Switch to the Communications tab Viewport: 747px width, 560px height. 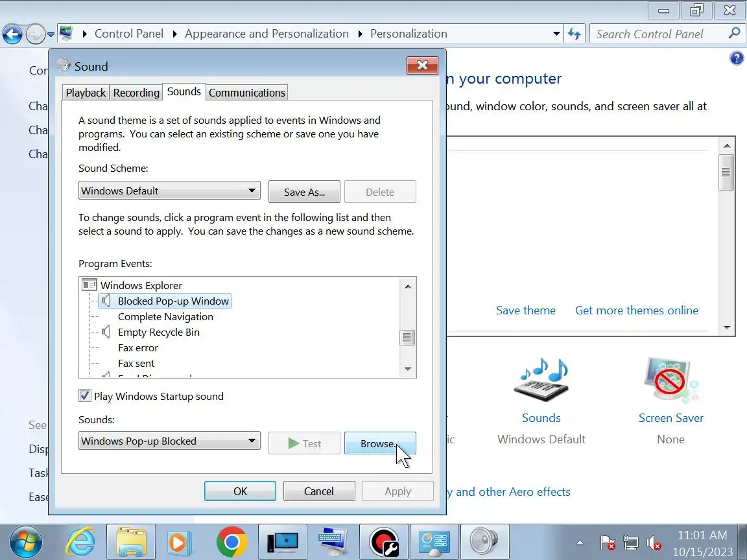(x=247, y=93)
